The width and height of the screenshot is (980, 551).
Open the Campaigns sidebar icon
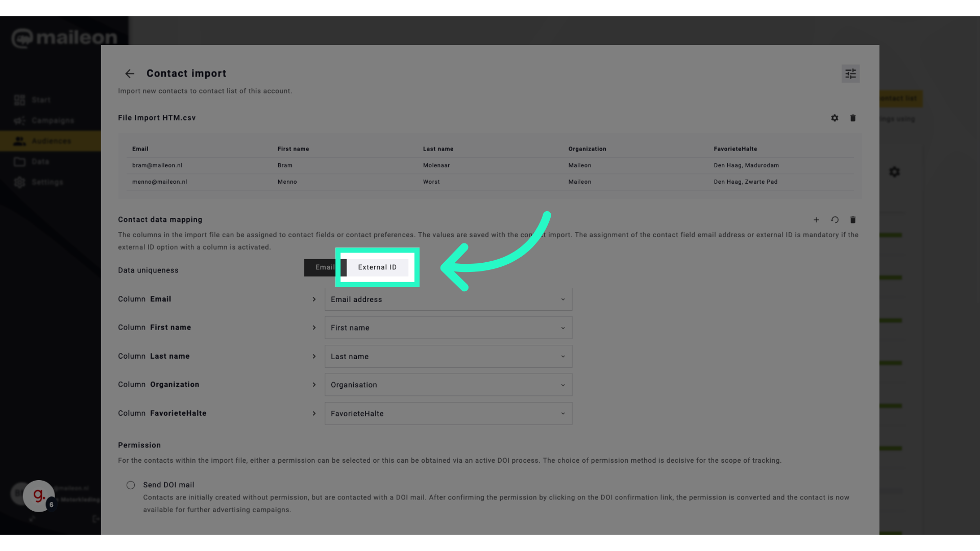19,120
